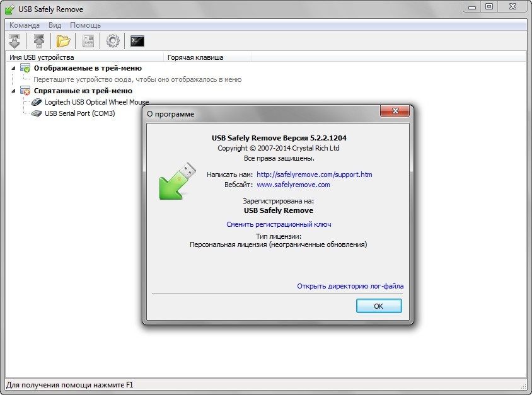Click the Stop device toolbar icon
532x395 pixels.
(14, 41)
